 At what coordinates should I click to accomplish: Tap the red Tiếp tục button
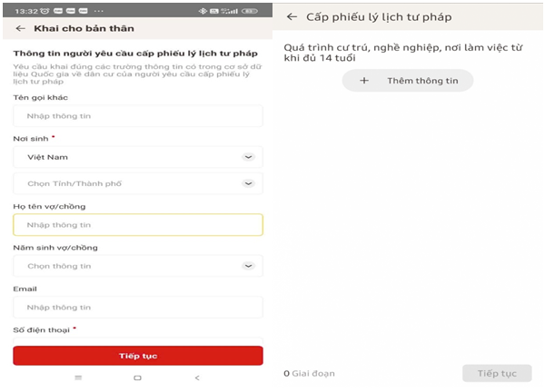tap(138, 356)
